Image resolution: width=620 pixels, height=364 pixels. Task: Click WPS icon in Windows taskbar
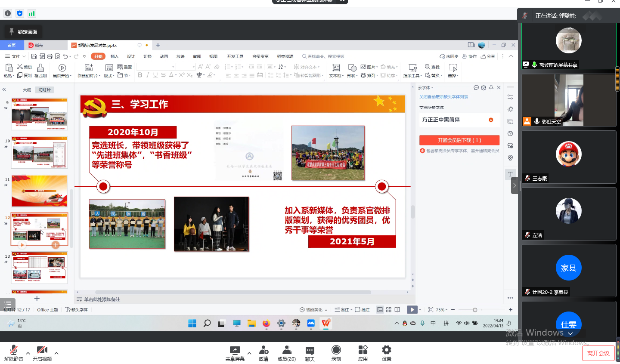click(x=325, y=323)
